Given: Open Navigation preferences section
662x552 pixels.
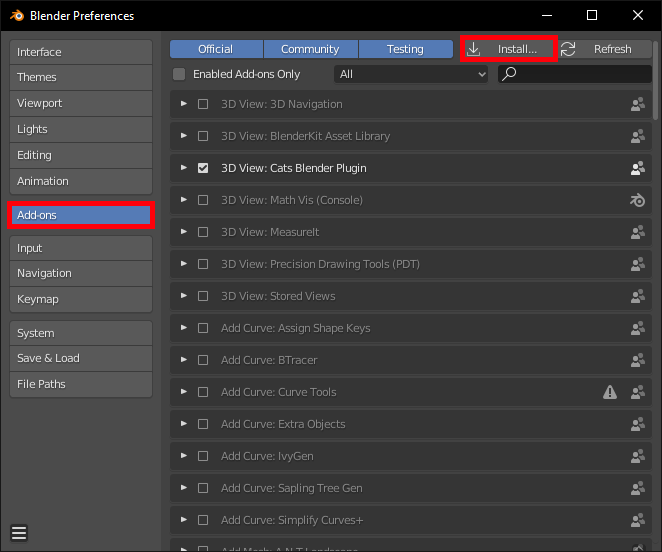Looking at the screenshot, I should click(81, 273).
